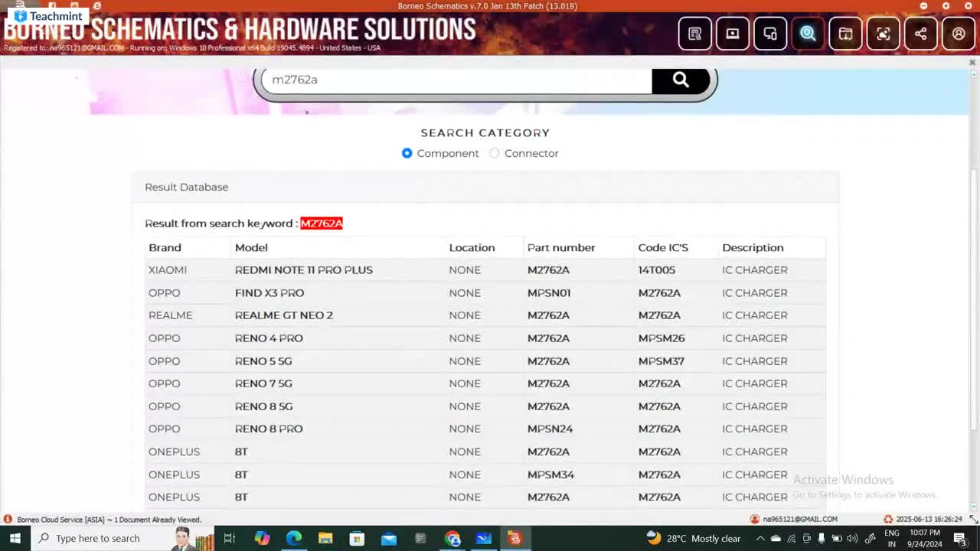980x551 pixels.
Task: Open Task View on the taskbar
Action: tap(229, 539)
